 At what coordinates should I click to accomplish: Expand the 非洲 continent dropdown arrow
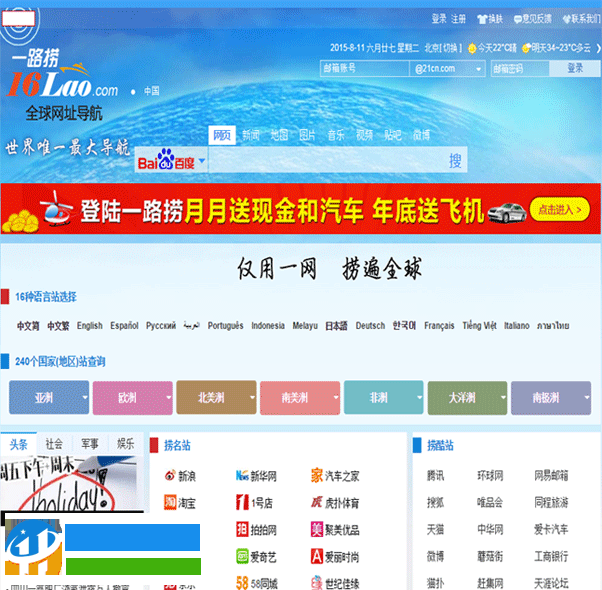420,397
